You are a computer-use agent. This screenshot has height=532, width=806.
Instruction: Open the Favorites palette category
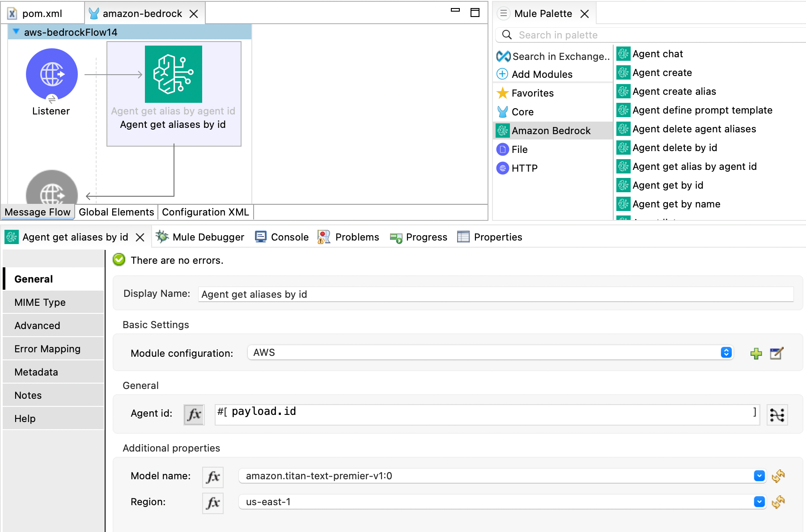coord(526,93)
